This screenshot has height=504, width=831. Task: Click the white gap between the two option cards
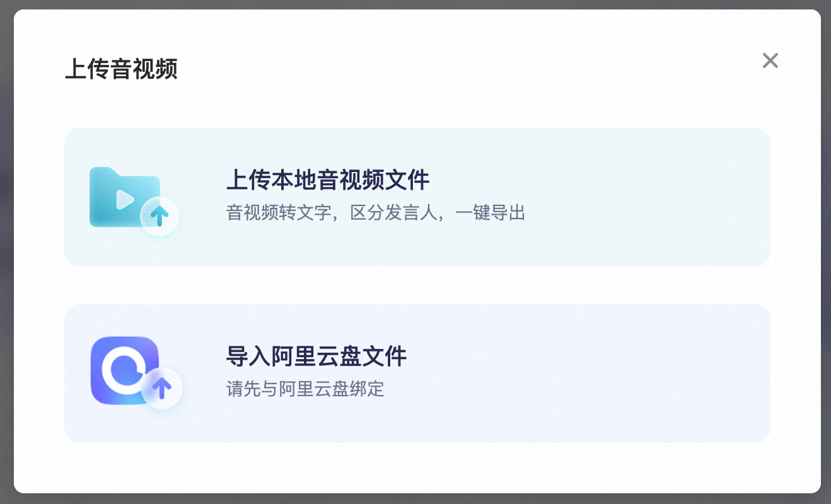point(417,285)
